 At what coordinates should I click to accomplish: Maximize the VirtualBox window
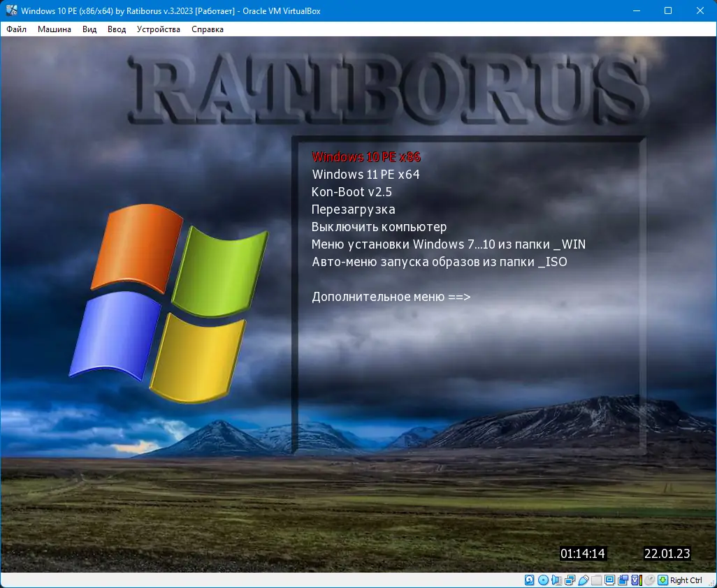coord(668,10)
